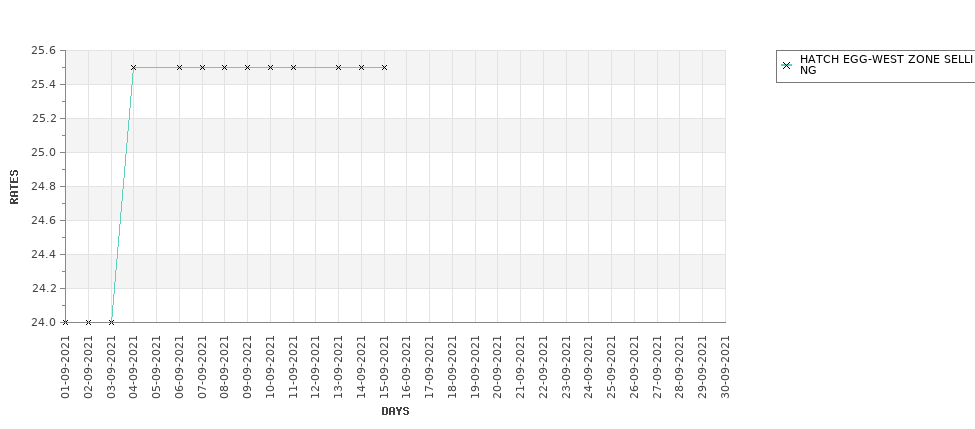Select the data point at 14-09-2021
The height and width of the screenshot is (429, 975).
tap(361, 67)
